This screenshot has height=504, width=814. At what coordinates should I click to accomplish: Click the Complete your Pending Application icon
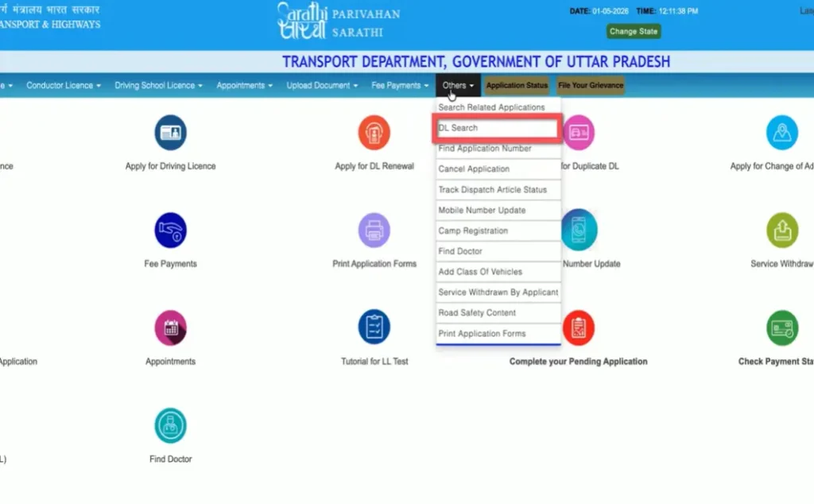tap(579, 328)
